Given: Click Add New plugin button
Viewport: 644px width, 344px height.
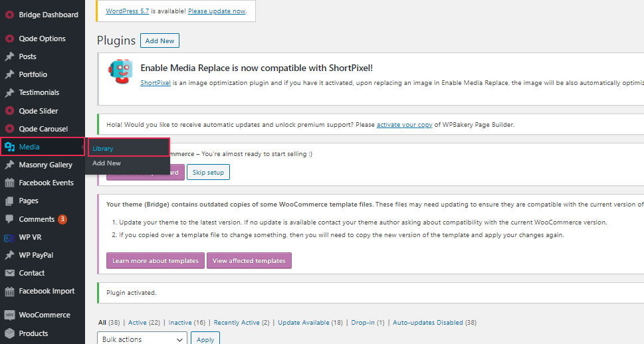Looking at the screenshot, I should pos(160,41).
